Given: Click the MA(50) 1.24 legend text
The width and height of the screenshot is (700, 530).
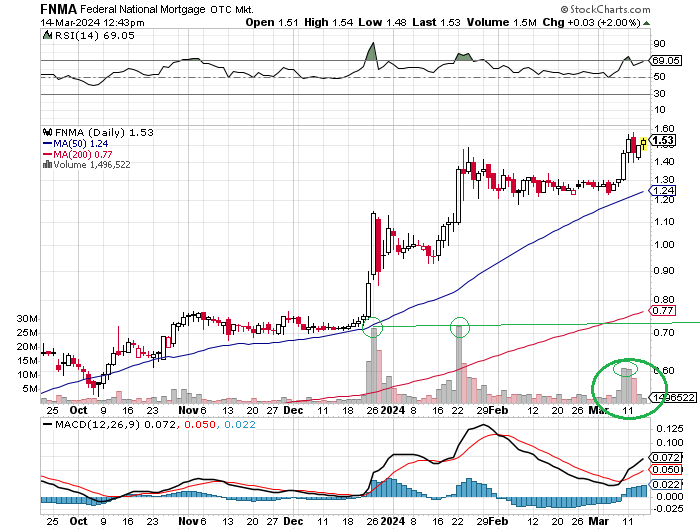Looking at the screenshot, I should [x=81, y=144].
